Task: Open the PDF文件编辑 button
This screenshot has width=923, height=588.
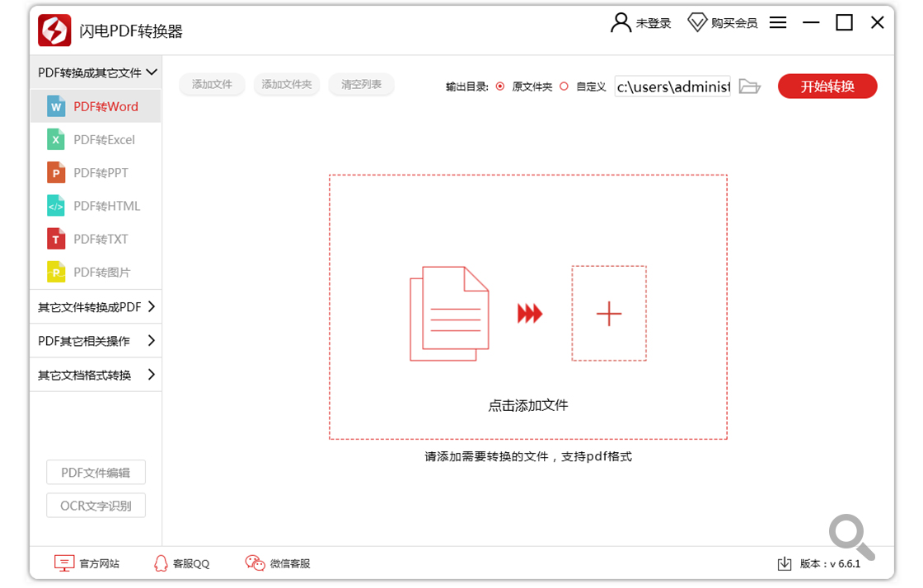Action: pos(96,472)
